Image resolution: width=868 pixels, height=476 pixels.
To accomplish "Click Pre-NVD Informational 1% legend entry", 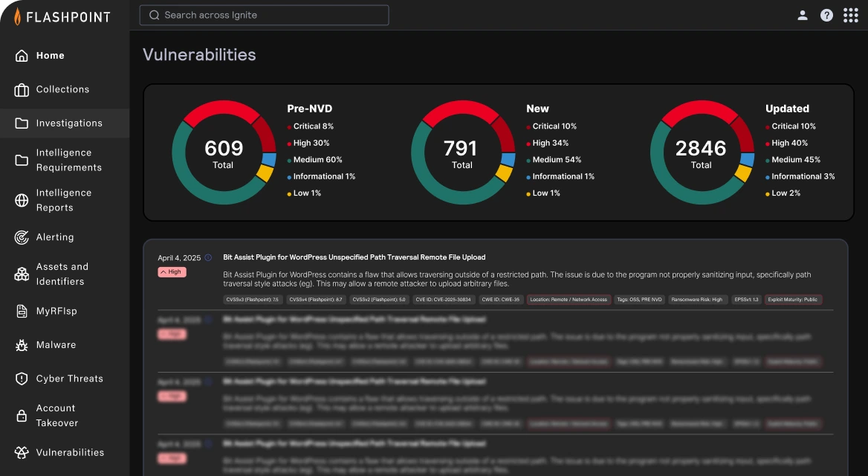I will (x=321, y=176).
